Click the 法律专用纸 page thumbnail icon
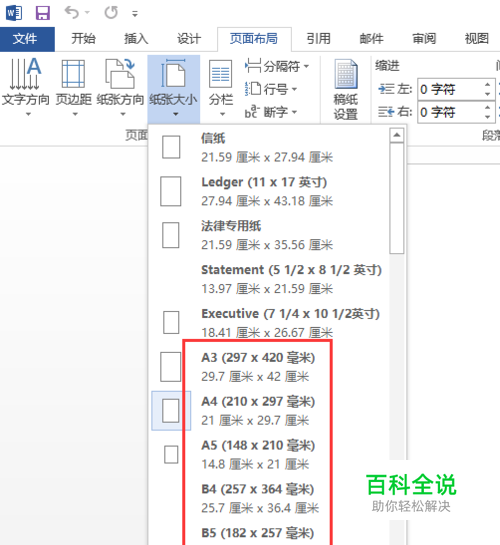The height and width of the screenshot is (545, 500). coord(171,235)
